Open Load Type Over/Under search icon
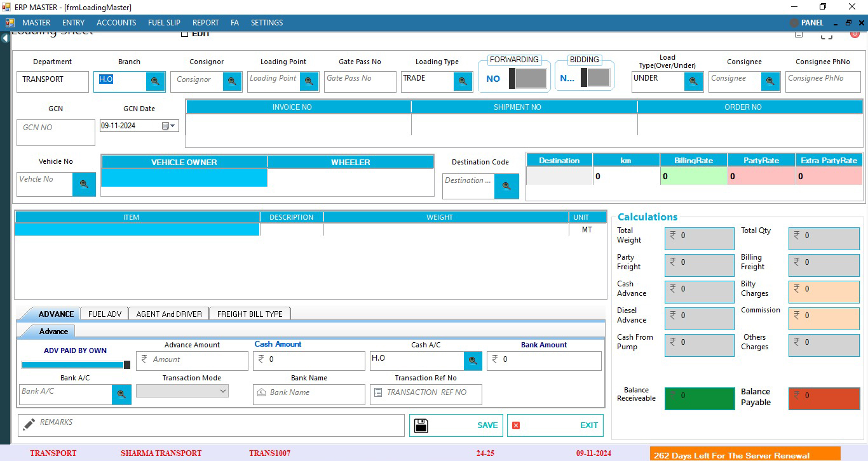 [693, 81]
